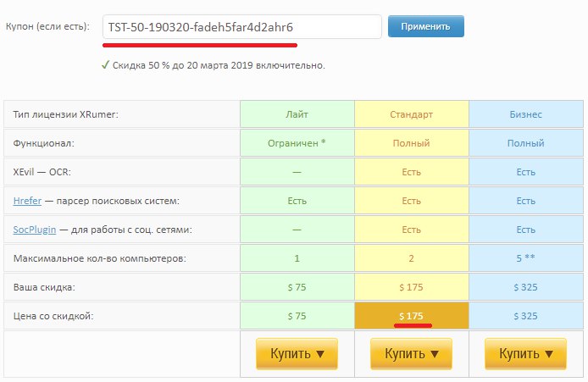This screenshot has width=588, height=382.
Task: Click Цена со скидкой row label
Action: coord(53,316)
